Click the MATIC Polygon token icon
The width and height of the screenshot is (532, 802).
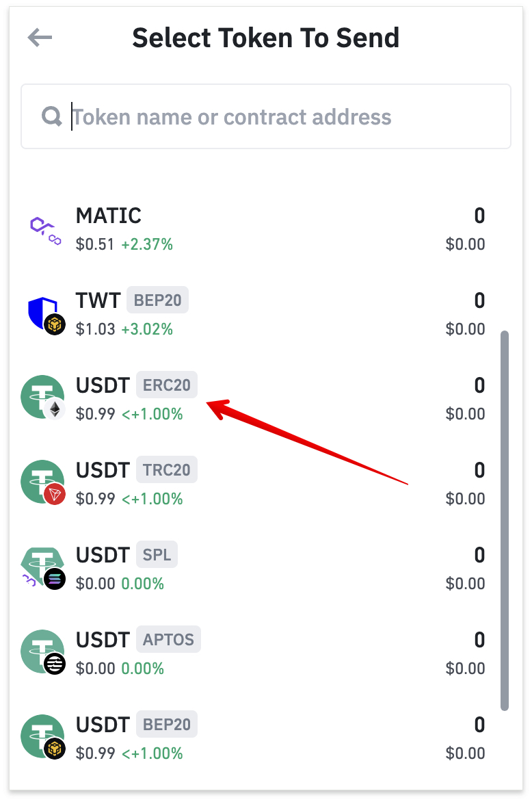click(46, 231)
